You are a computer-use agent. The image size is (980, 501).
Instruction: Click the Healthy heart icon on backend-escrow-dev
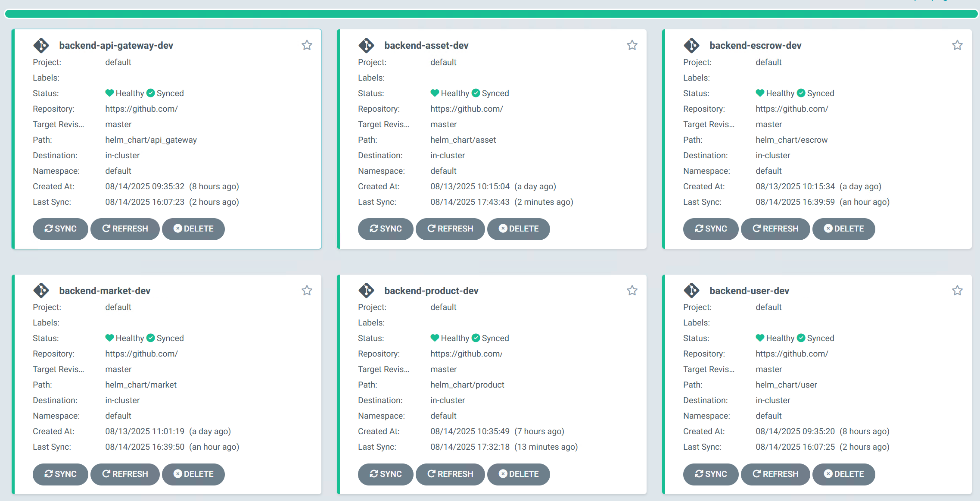[760, 93]
